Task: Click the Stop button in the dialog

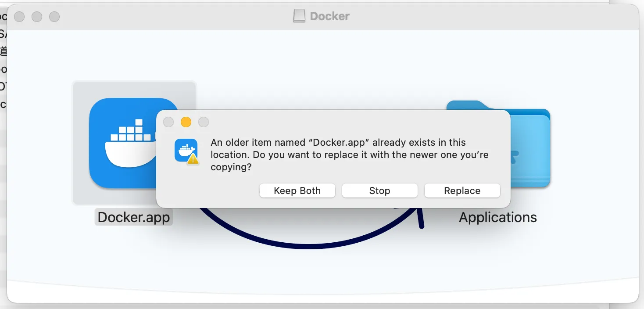Action: 379,190
